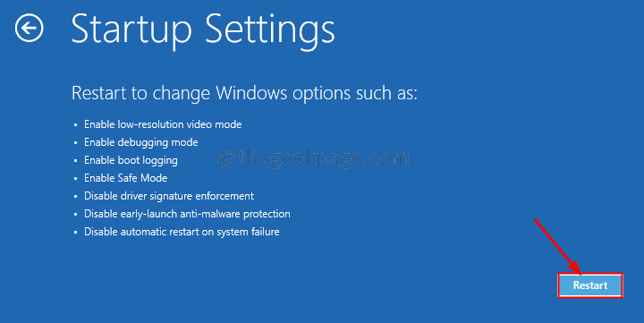Select the Startup Settings title text
Image resolution: width=644 pixels, height=323 pixels.
tap(203, 30)
